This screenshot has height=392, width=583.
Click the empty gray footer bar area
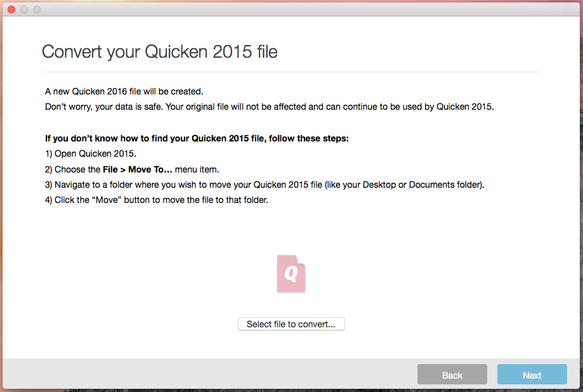209,375
